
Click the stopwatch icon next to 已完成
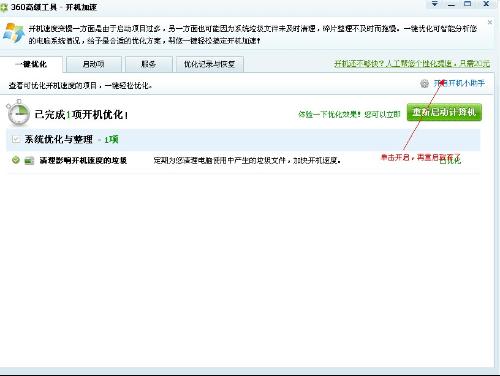pos(18,113)
